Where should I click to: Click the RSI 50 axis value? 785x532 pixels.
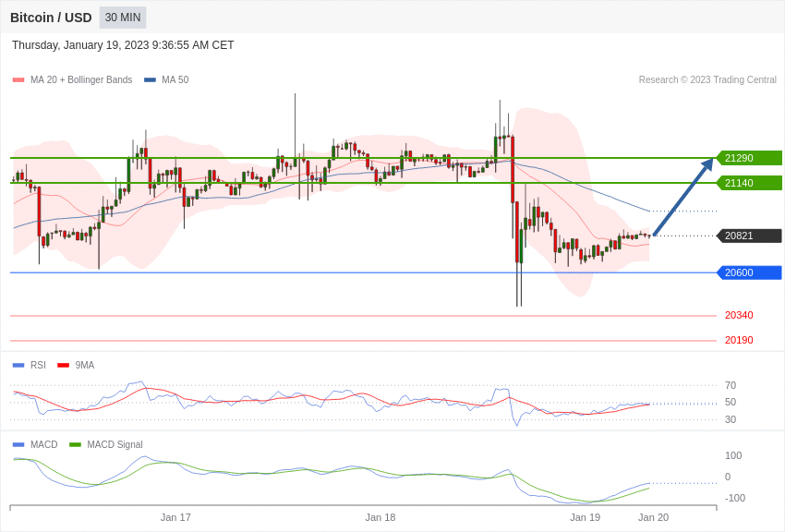click(x=731, y=402)
